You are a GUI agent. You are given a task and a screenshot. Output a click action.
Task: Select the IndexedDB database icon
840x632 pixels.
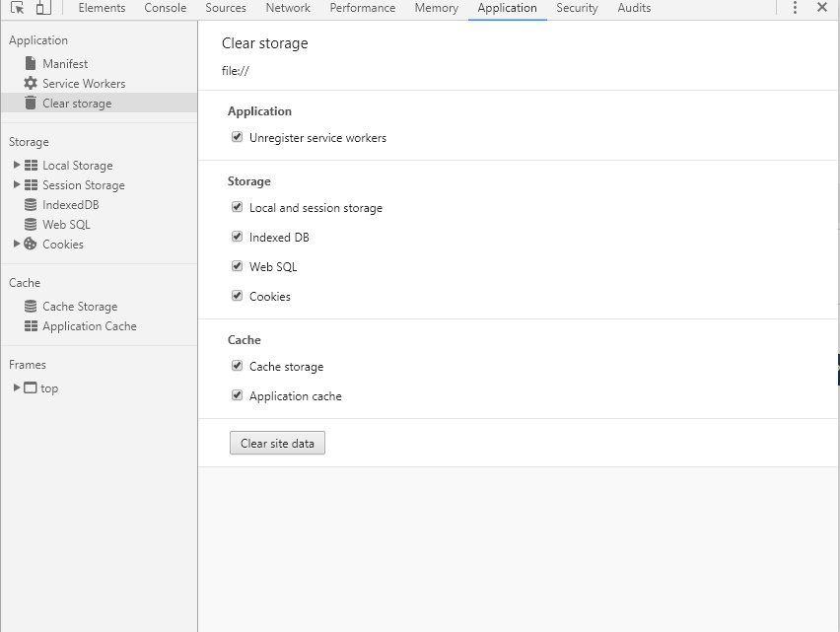pyautogui.click(x=31, y=205)
